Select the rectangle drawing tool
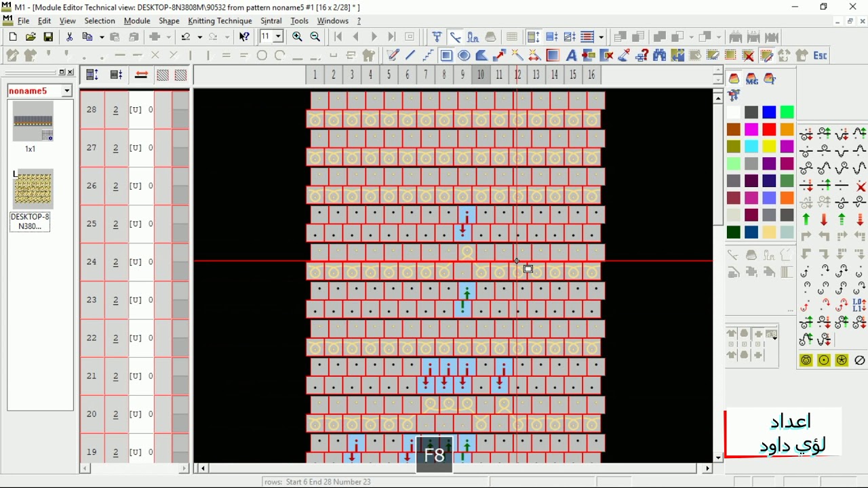Image resolution: width=868 pixels, height=488 pixels. point(446,56)
